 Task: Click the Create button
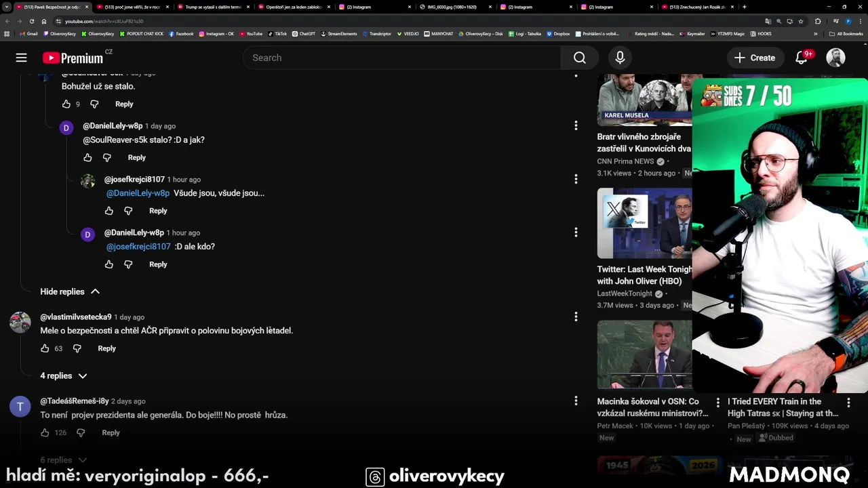click(x=755, y=58)
